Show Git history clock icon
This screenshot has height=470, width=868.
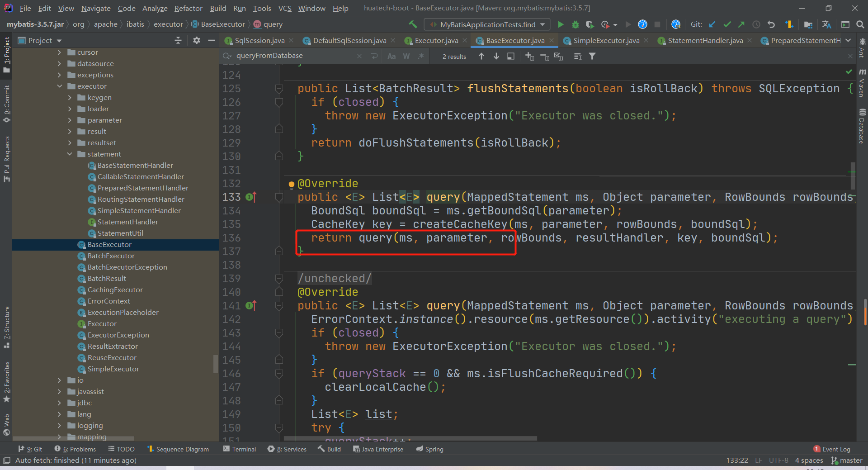pos(756,24)
